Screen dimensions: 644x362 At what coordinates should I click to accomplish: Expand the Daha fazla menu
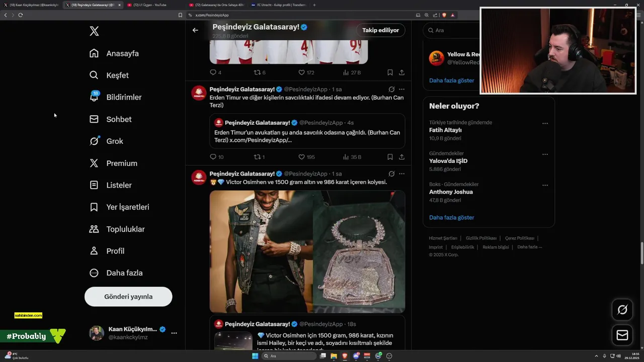click(x=116, y=273)
